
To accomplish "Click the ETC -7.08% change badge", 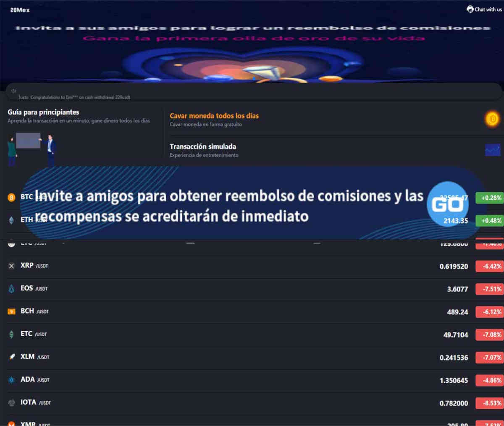I will 490,335.
